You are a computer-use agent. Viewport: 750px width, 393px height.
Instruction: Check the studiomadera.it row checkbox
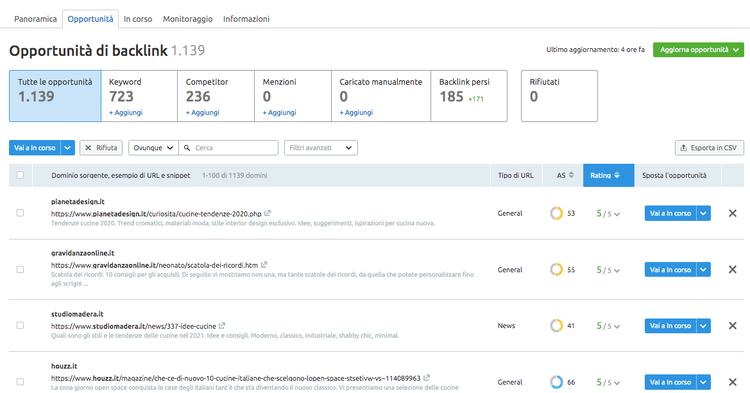click(20, 326)
